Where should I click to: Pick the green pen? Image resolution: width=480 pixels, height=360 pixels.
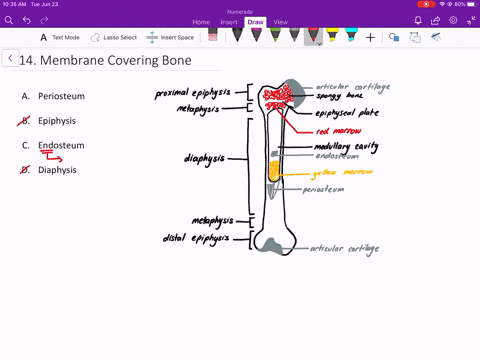click(275, 35)
